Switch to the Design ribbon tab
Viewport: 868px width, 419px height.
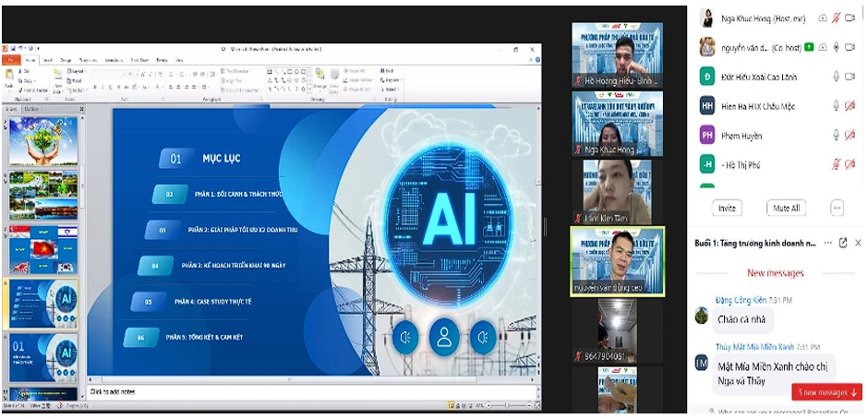tap(66, 60)
